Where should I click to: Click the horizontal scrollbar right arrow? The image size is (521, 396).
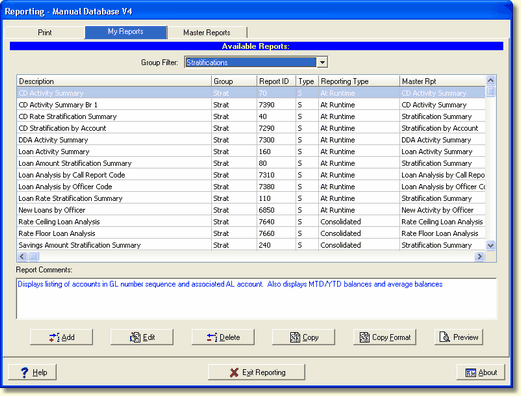coord(480,256)
